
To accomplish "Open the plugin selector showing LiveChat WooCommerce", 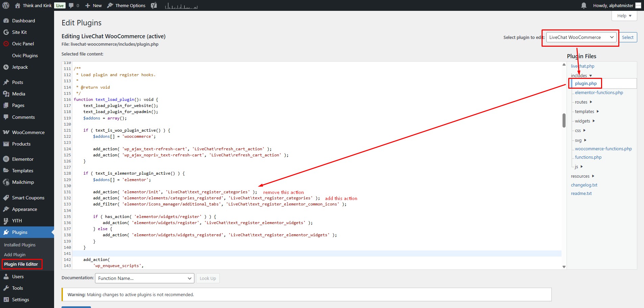I will coord(581,37).
